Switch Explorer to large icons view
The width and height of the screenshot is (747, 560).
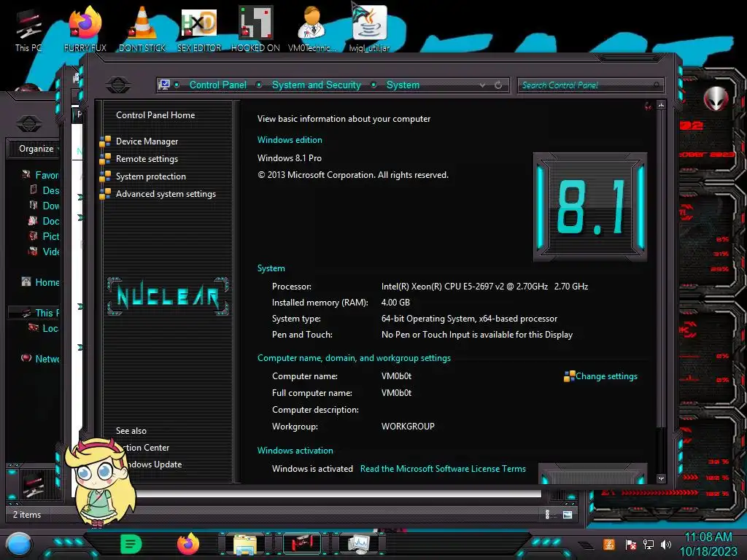(568, 515)
